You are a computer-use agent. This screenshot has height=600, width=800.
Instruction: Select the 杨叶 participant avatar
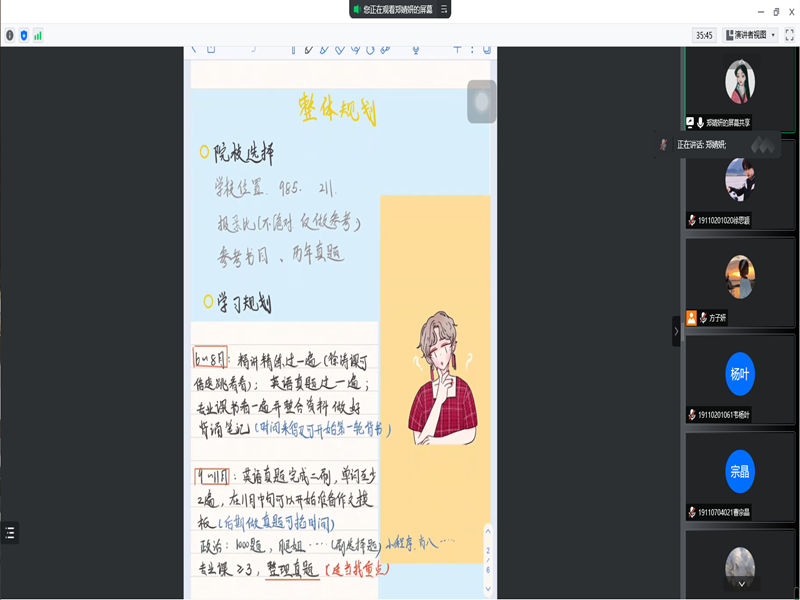[x=739, y=373]
